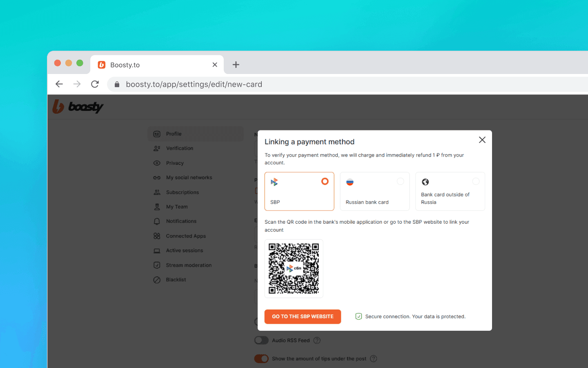
Task: Click the Notifications bell icon in sidebar
Action: [x=157, y=221]
